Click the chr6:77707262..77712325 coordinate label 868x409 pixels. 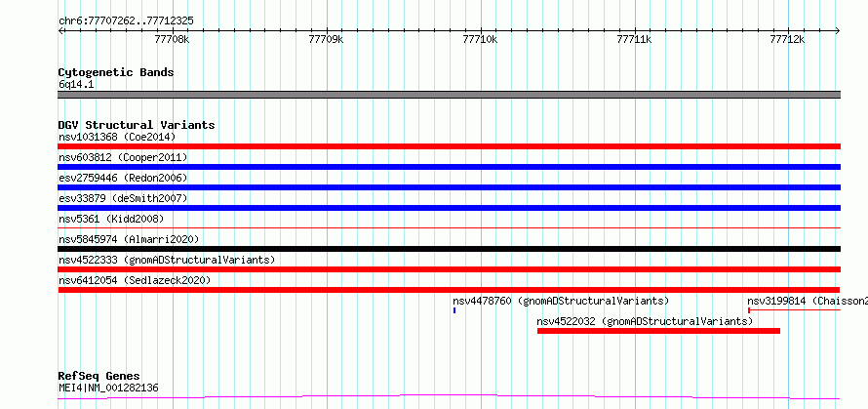pyautogui.click(x=126, y=21)
